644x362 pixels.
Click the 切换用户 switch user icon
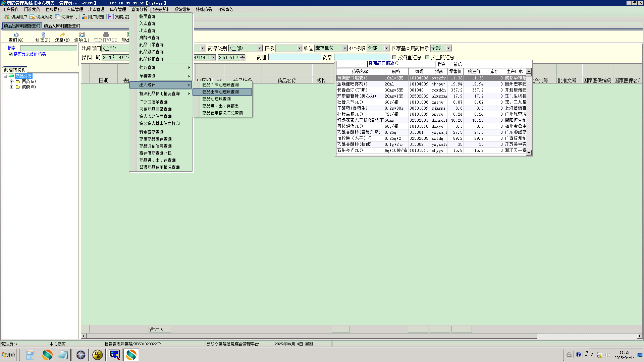pyautogui.click(x=7, y=17)
